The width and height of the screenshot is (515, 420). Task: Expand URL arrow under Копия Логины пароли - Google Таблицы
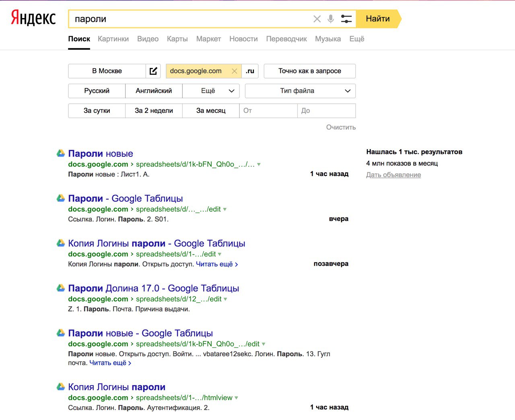(220, 254)
